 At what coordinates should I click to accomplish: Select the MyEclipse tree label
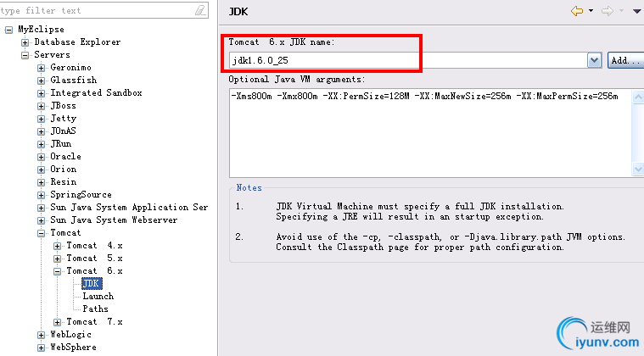coord(41,30)
